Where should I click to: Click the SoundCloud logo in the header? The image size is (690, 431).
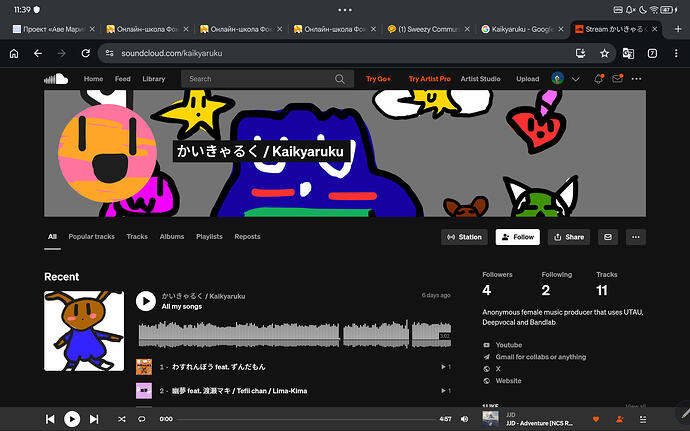[x=56, y=79]
